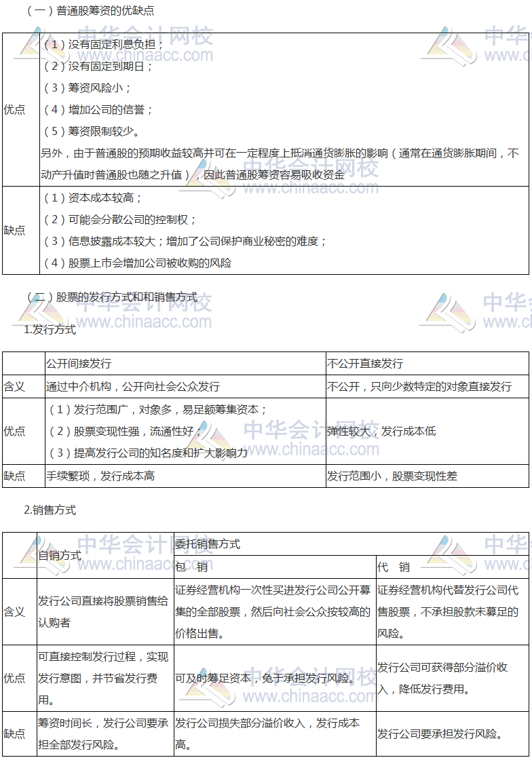The image size is (532, 762).
Task: Click text （4）股票上市会增加公司被收购的风险
Action: [x=138, y=263]
